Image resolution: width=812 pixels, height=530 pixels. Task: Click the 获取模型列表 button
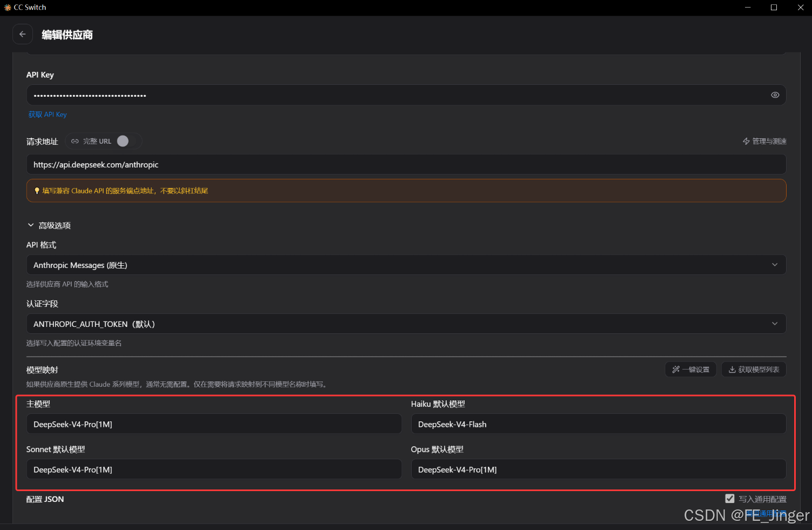tap(754, 370)
